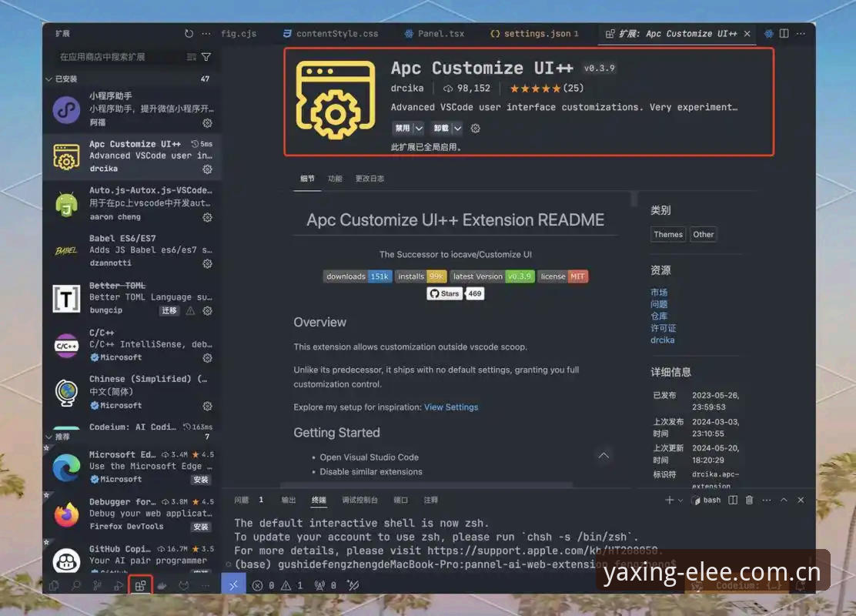Select the 更改日志 changelog tab
This screenshot has width=856, height=616.
point(369,179)
